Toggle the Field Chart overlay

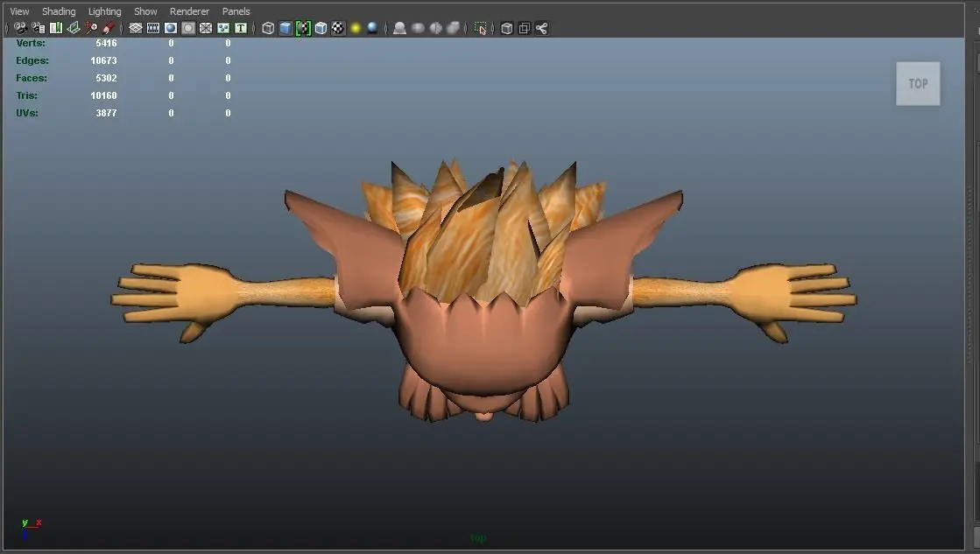206,28
